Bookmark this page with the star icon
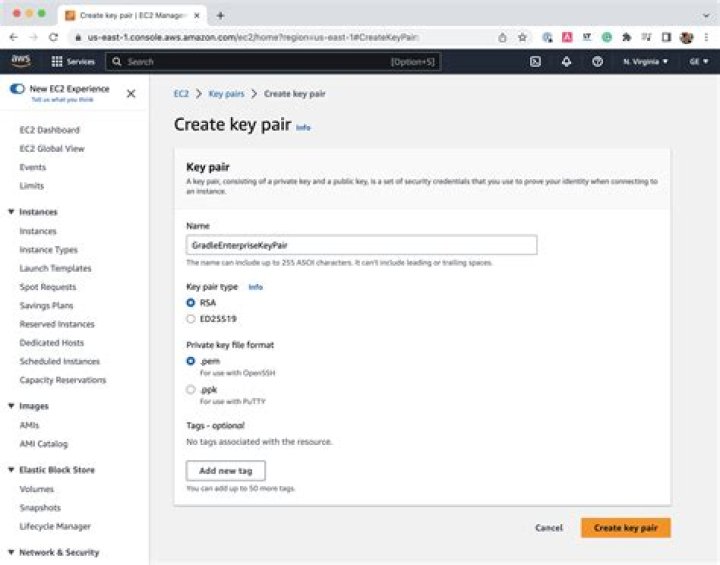720x565 pixels. (522, 37)
